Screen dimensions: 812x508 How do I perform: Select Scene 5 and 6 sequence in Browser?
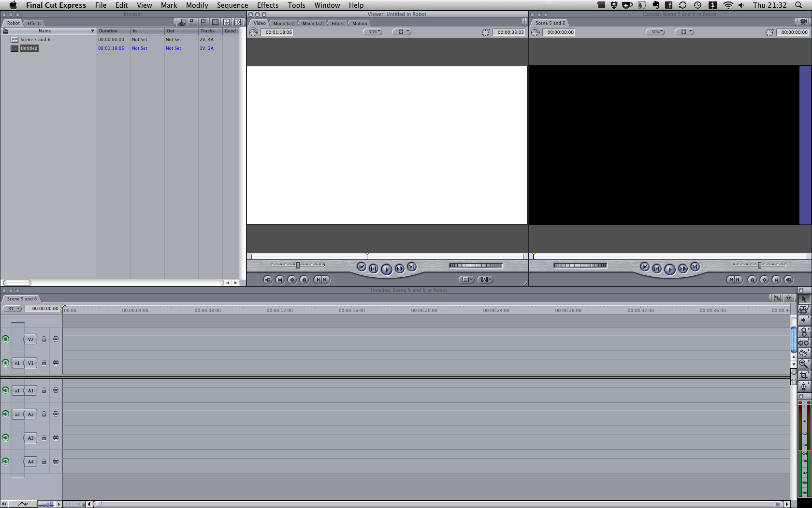[x=35, y=40]
